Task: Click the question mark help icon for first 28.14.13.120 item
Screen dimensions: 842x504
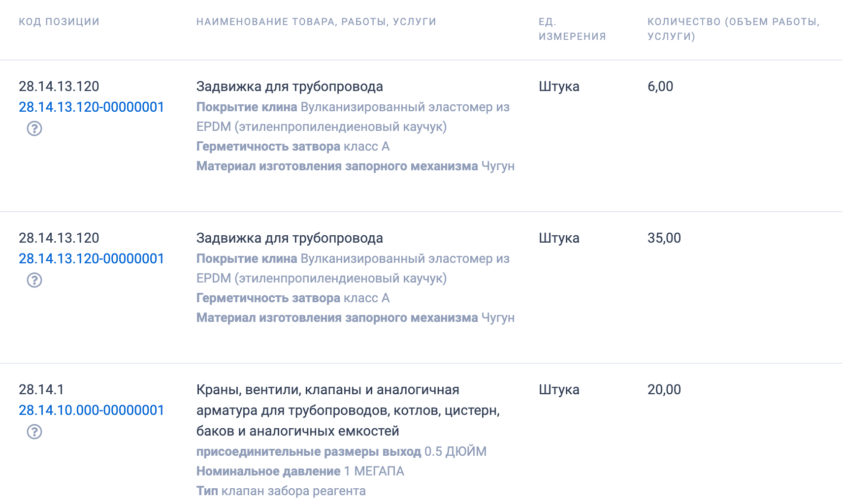Action: pyautogui.click(x=34, y=129)
